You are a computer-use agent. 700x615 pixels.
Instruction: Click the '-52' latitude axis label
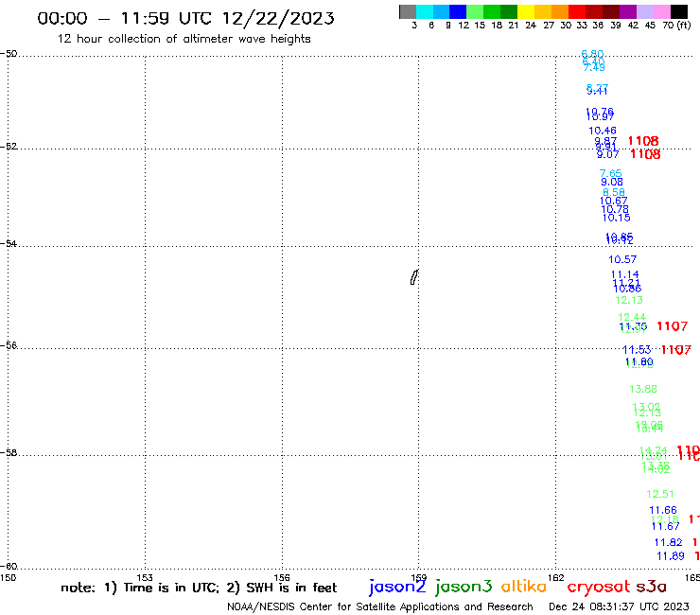click(x=9, y=147)
